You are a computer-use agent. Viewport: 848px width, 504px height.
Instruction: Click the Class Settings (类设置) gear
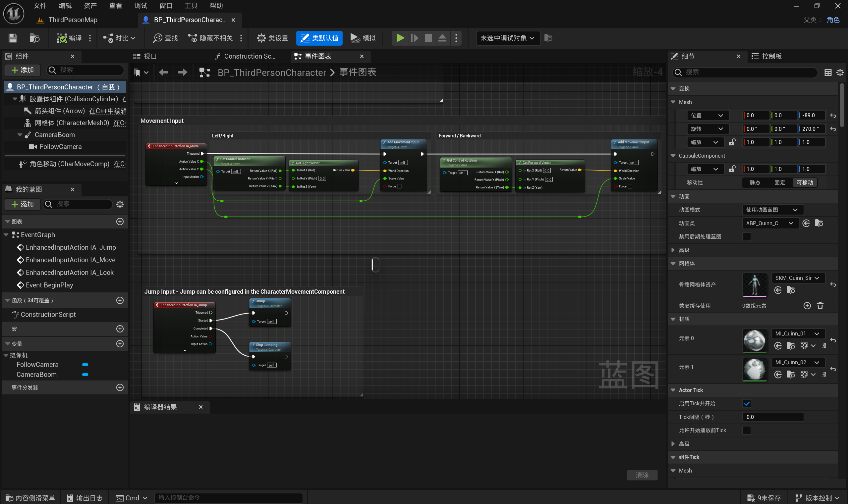[261, 38]
